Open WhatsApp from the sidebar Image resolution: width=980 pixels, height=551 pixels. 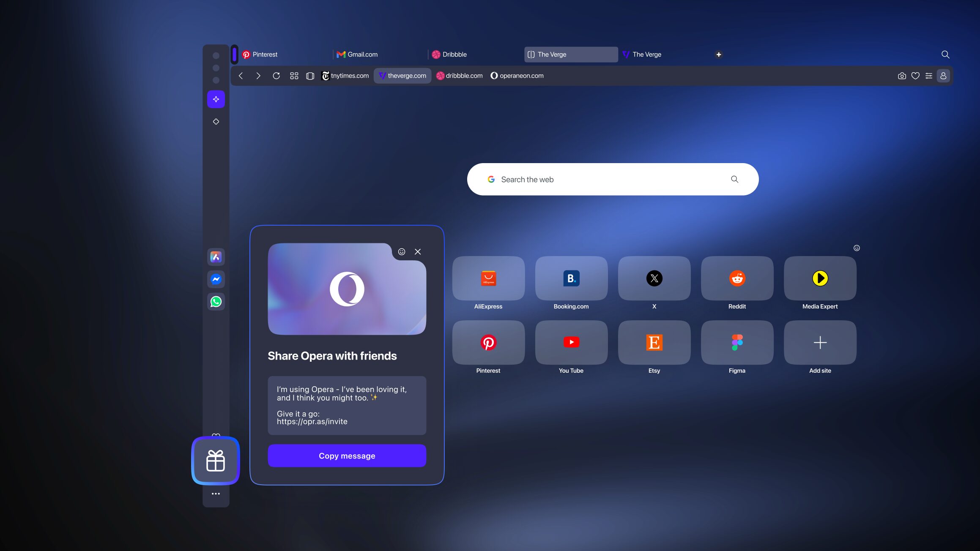pyautogui.click(x=216, y=302)
